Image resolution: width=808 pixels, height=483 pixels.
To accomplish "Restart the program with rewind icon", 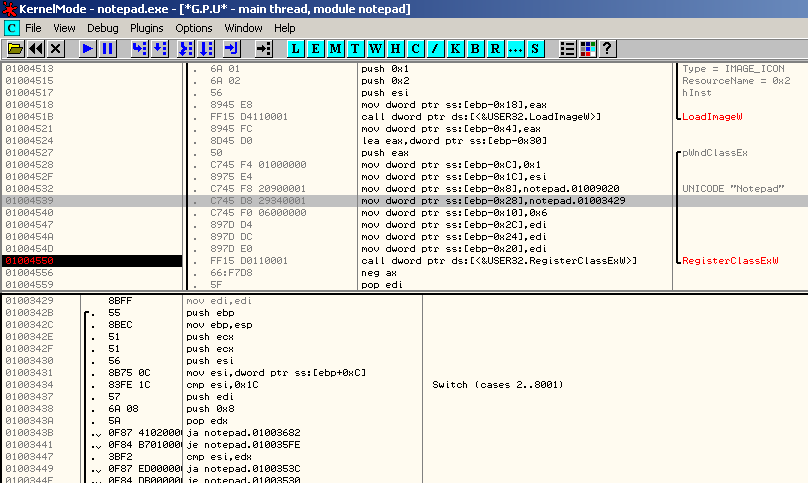I will click(36, 48).
